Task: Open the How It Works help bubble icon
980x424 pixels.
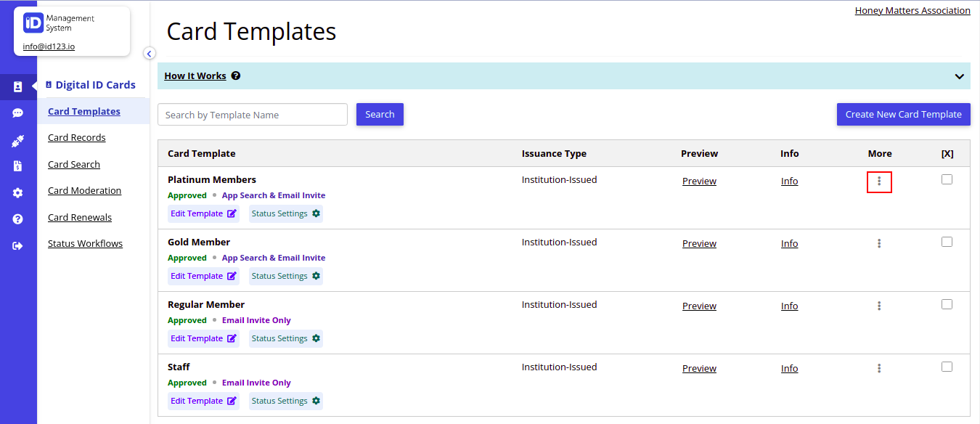Action: 235,76
